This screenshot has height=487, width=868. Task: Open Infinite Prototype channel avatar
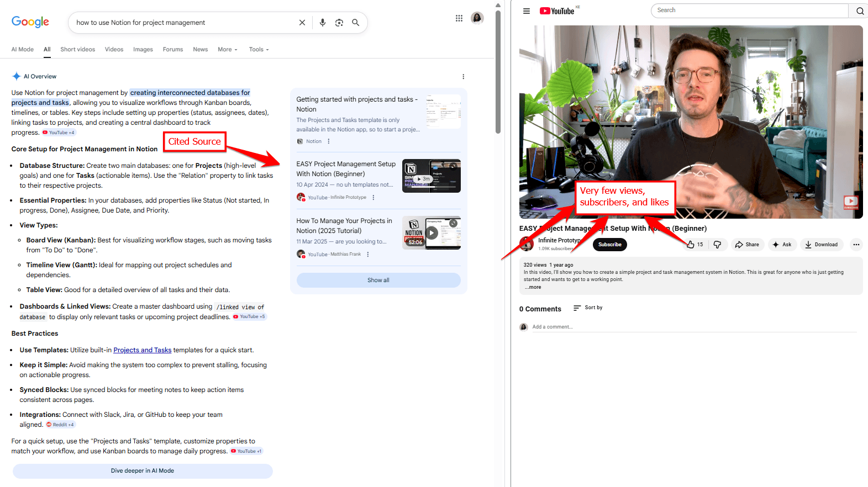(527, 243)
